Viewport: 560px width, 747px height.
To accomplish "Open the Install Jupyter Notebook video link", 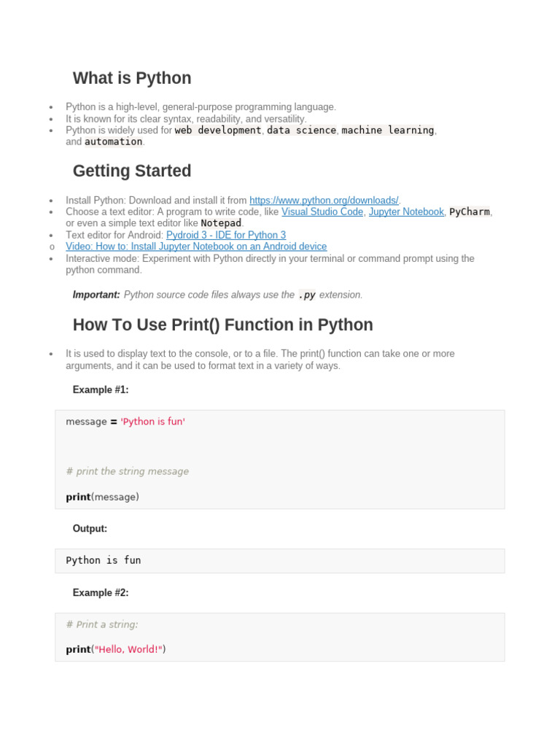I will pyautogui.click(x=196, y=247).
